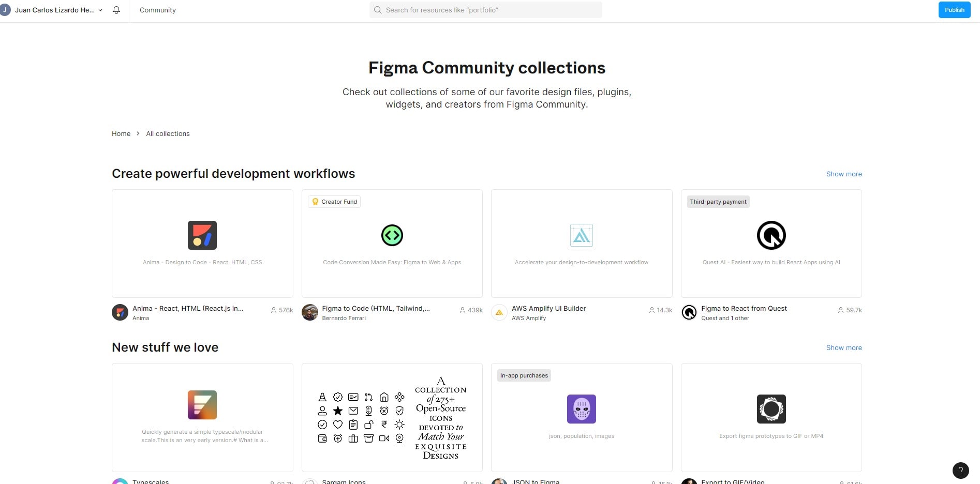Open Anima - React, HTML title link
This screenshot has height=484, width=980.
click(x=188, y=308)
